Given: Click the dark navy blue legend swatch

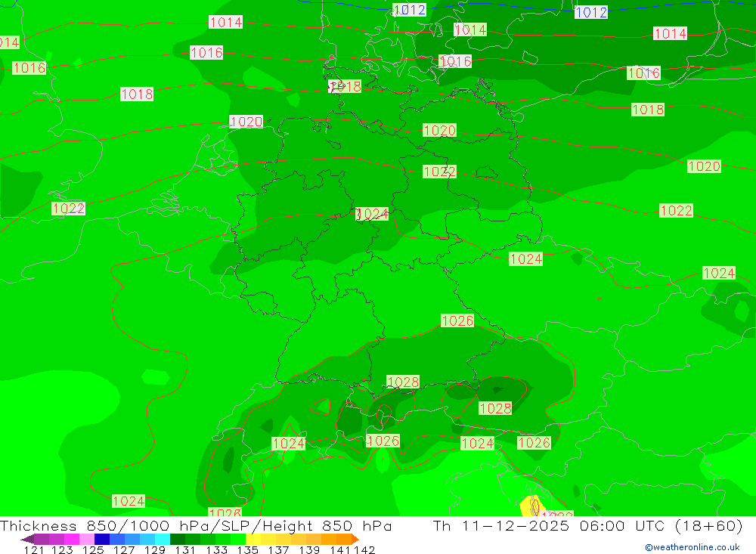Looking at the screenshot, I should click(x=102, y=539).
